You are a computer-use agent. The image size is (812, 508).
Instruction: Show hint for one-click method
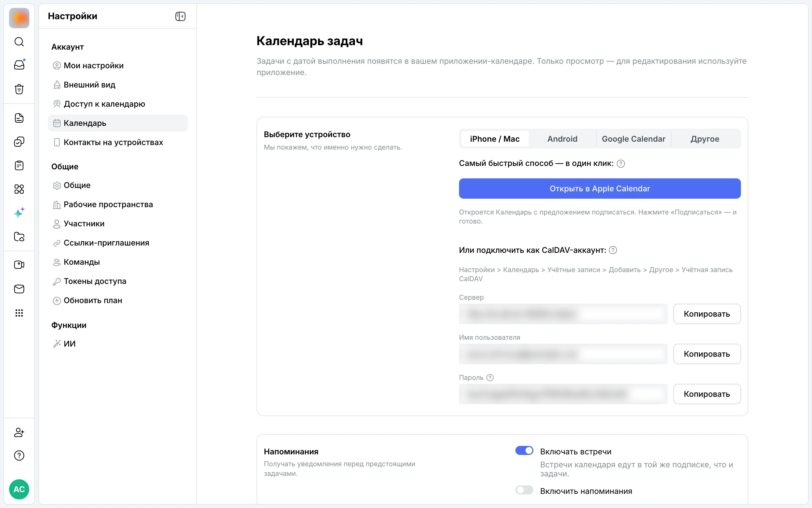coord(621,164)
